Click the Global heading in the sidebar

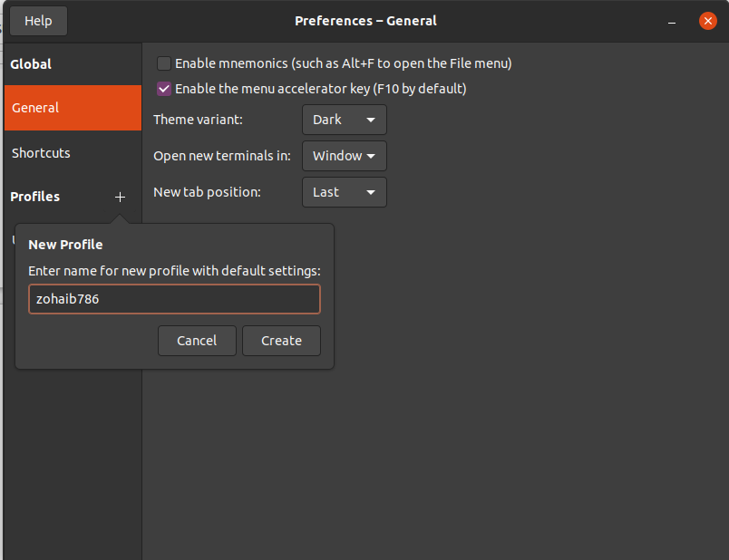(31, 64)
